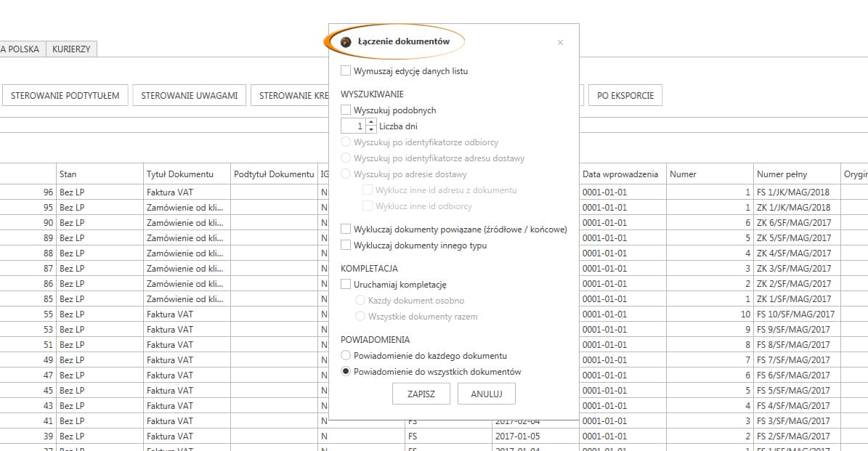Viewport: 868px width, 451px height.
Task: Switch to the KURIERZY tab
Action: coord(71,49)
